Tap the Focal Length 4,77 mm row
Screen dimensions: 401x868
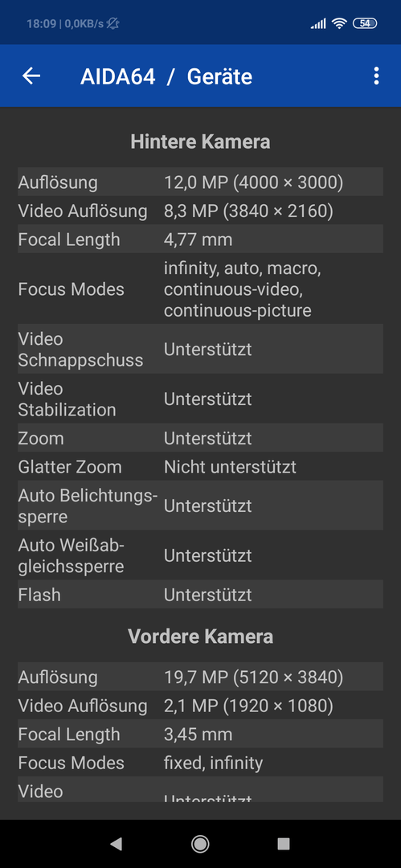click(x=201, y=240)
